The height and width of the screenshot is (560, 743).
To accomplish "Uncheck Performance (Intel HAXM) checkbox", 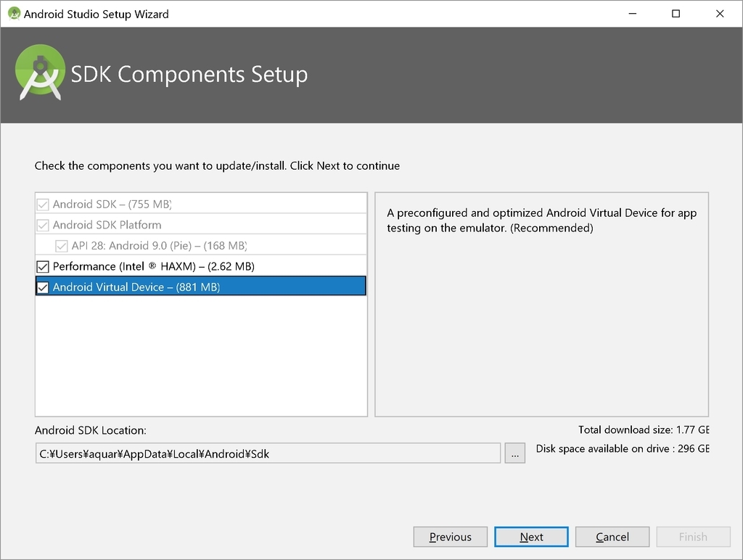I will pyautogui.click(x=43, y=267).
